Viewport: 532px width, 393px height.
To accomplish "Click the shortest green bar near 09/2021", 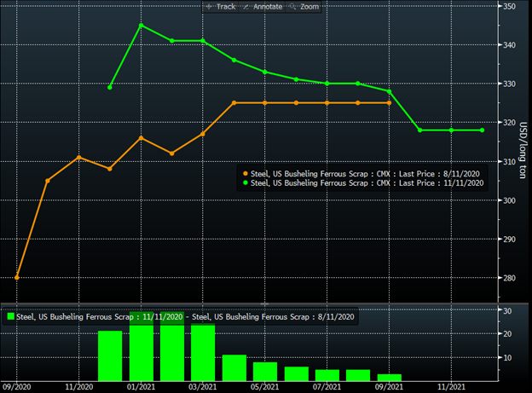I will pos(390,377).
